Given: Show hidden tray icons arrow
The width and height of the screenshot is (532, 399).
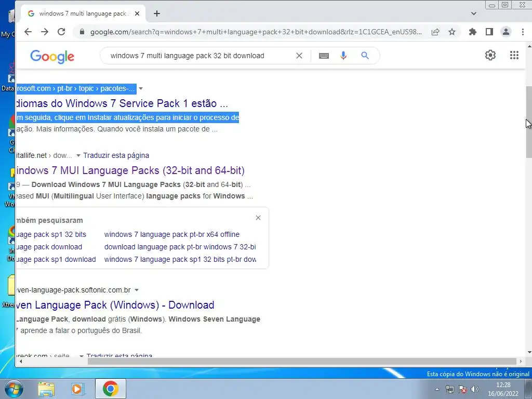Looking at the screenshot, I should (x=437, y=389).
